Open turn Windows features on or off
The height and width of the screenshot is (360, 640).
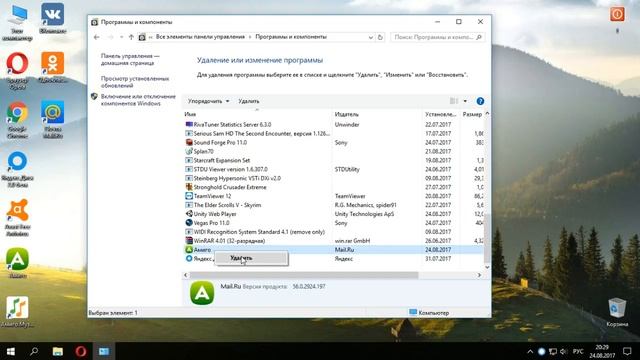click(x=138, y=100)
